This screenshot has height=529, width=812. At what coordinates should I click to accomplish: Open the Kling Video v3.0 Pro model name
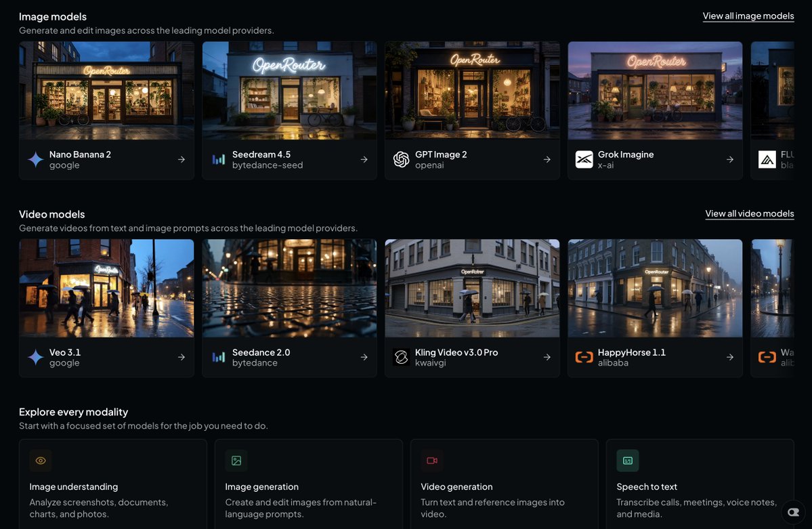click(x=456, y=352)
